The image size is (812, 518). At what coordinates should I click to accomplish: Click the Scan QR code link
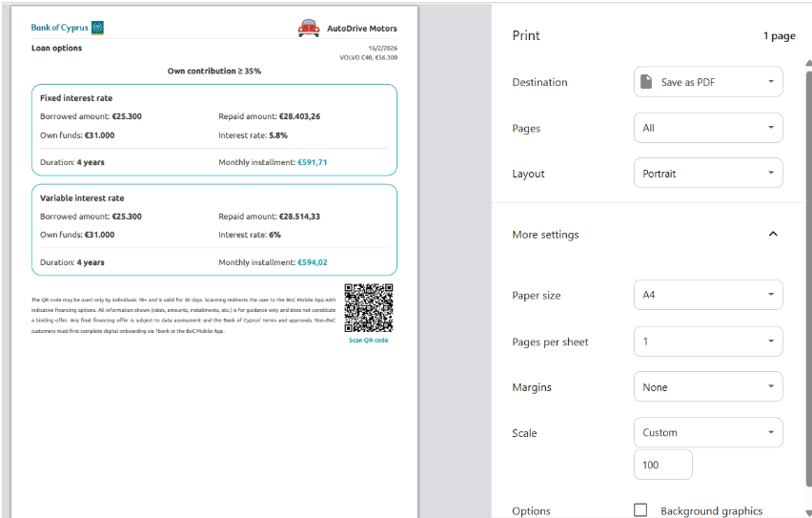368,341
